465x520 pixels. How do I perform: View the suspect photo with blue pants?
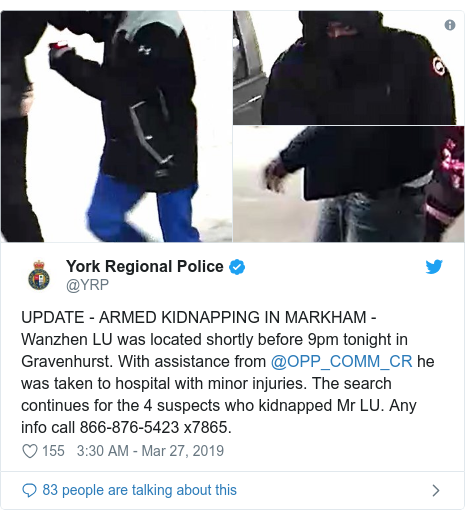[116, 126]
